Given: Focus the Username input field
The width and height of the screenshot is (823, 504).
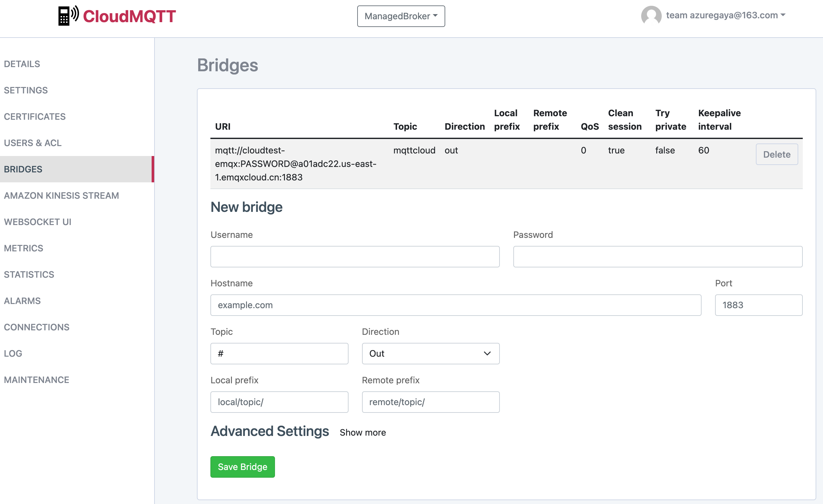Looking at the screenshot, I should coord(355,257).
